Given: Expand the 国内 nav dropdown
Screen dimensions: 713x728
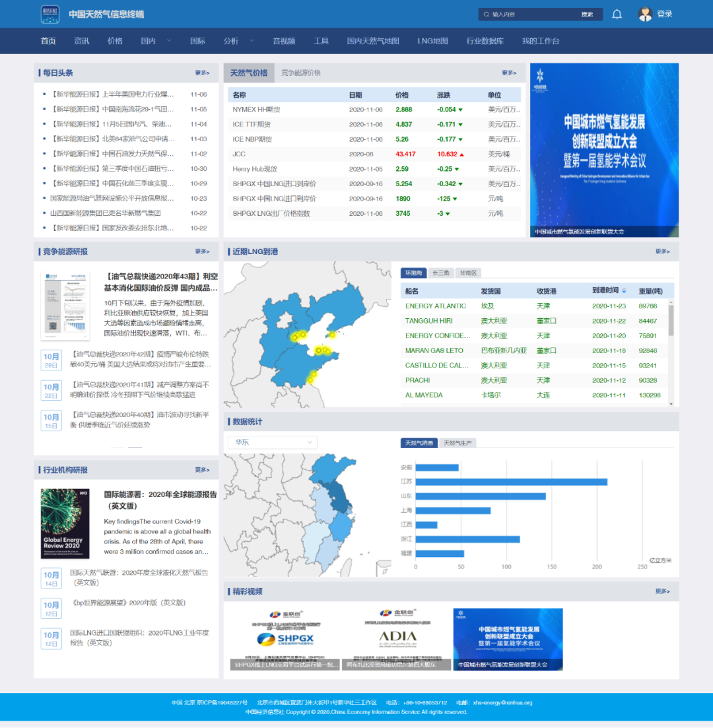Looking at the screenshot, I should (x=168, y=41).
